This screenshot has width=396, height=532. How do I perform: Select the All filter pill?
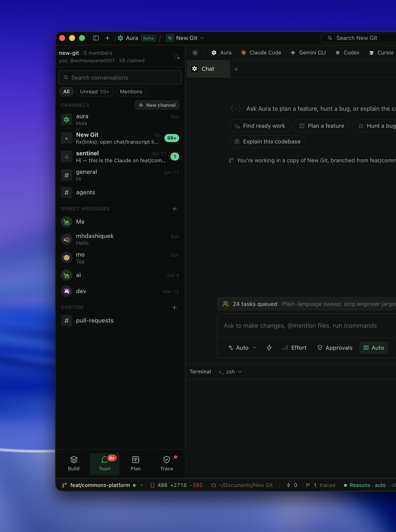pos(66,92)
